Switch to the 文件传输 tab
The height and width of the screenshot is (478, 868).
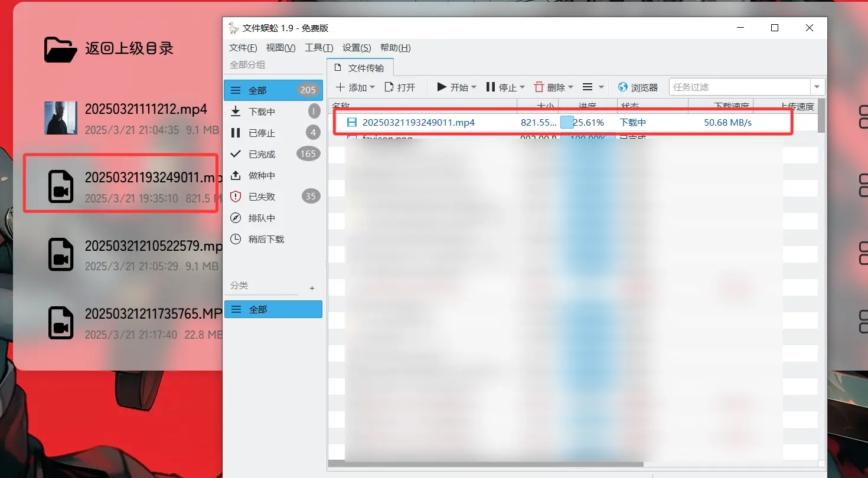click(x=360, y=68)
